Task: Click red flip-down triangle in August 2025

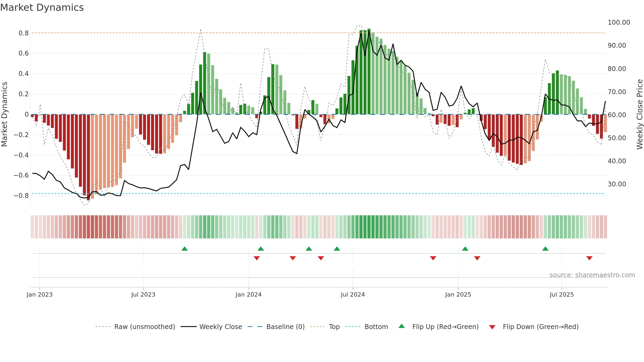Action: click(590, 258)
